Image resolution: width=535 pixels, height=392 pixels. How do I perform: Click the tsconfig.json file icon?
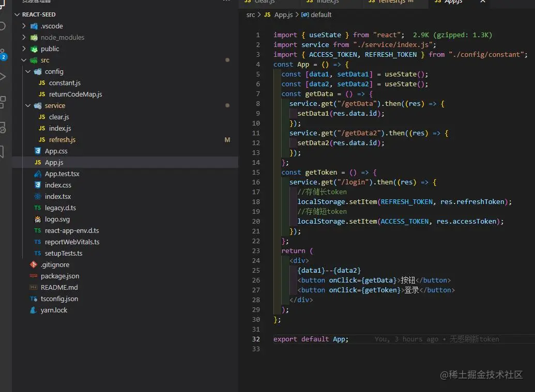(34, 299)
